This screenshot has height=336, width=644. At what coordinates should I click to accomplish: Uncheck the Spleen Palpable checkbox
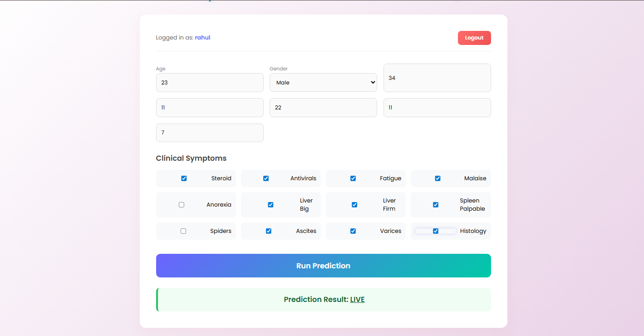tap(436, 205)
